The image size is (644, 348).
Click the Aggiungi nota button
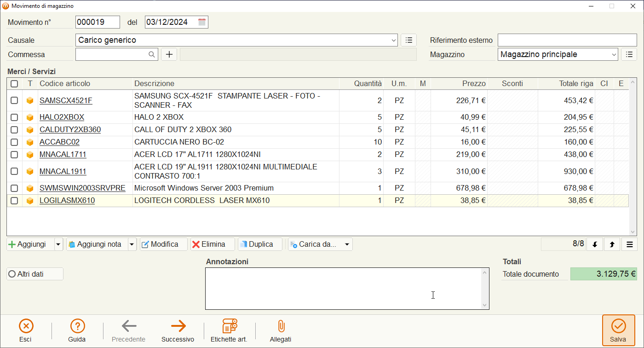point(97,244)
